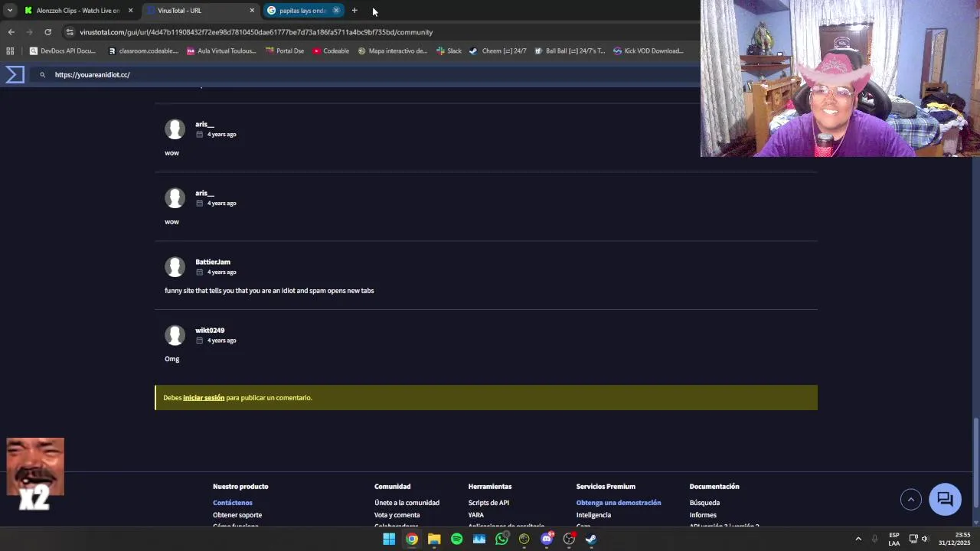Open File Explorer from taskbar
Image resolution: width=980 pixels, height=551 pixels.
click(x=434, y=539)
